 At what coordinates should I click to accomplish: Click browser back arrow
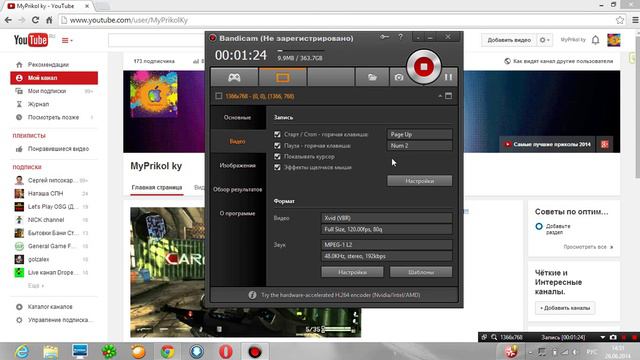coord(8,20)
